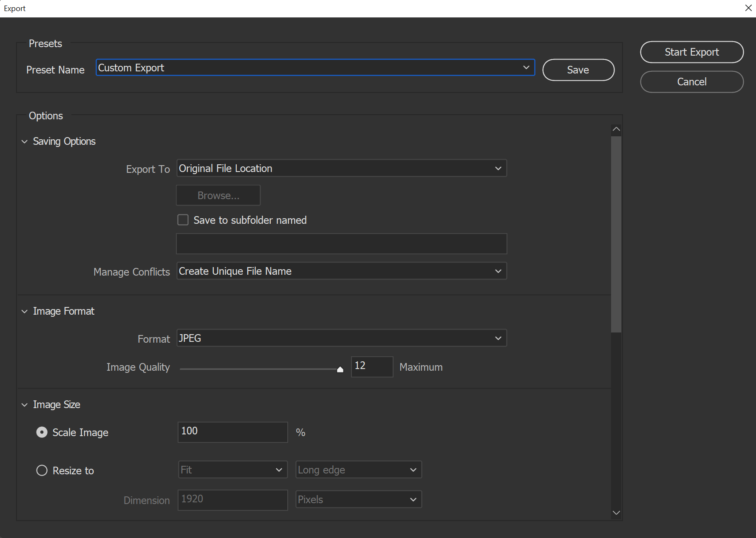Select the Scale Image radio button
This screenshot has width=756, height=538.
tap(42, 432)
